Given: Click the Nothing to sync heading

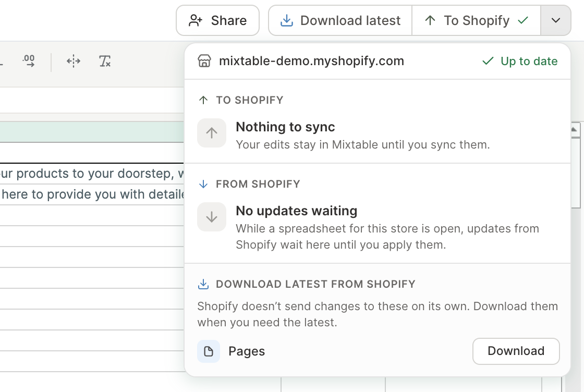Looking at the screenshot, I should (x=285, y=127).
